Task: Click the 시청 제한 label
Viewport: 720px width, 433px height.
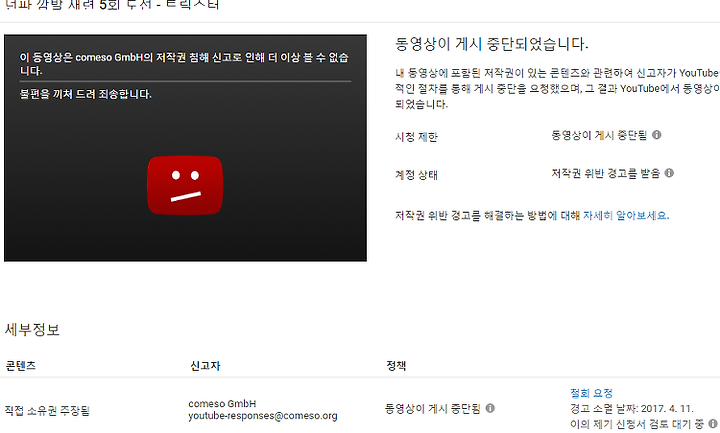Action: [416, 137]
